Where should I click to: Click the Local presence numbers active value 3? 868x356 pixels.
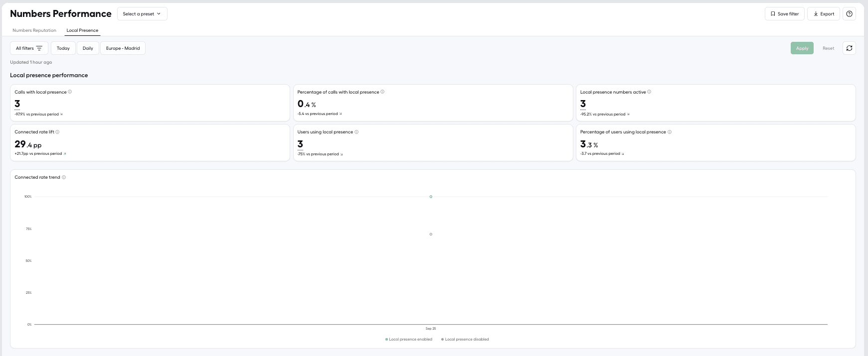point(583,104)
